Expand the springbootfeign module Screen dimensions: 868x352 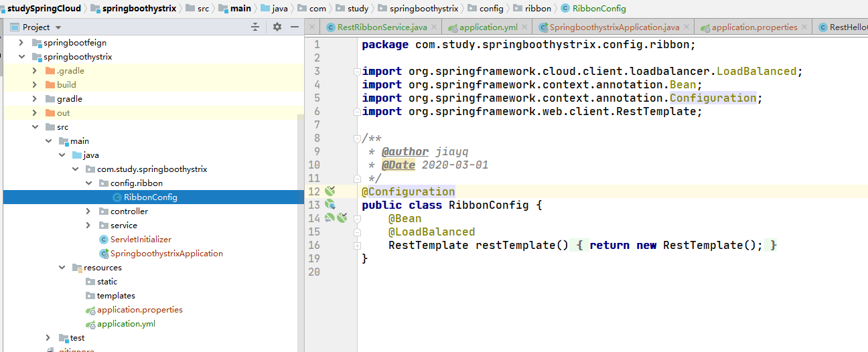tap(21, 43)
